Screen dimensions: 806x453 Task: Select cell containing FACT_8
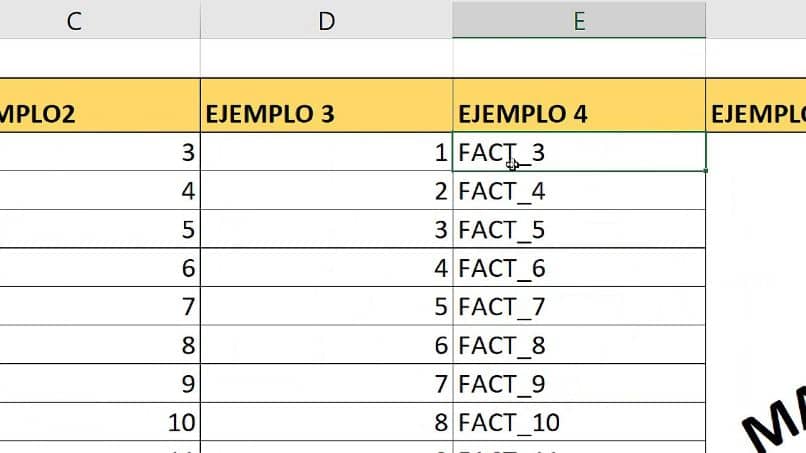click(578, 345)
